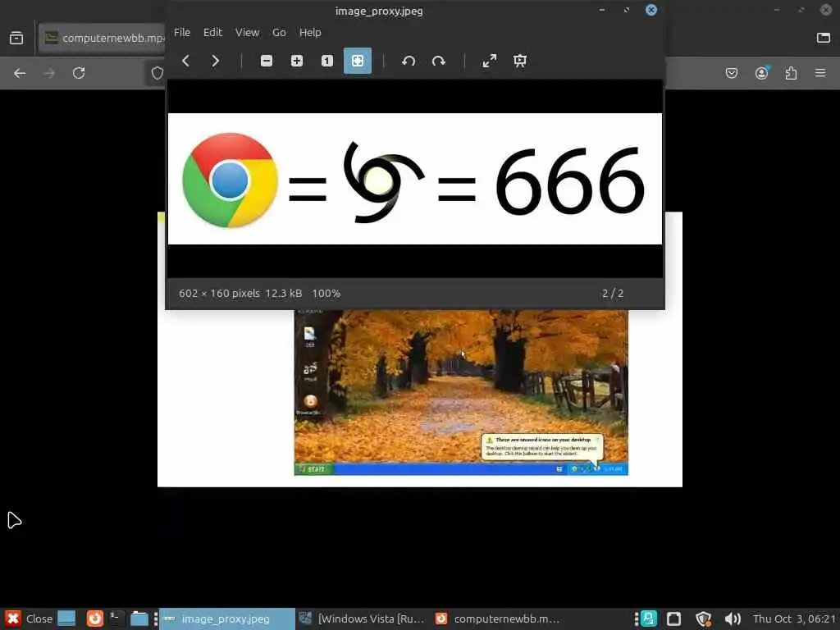Click the 666 text in image
840x630 pixels.
(569, 180)
